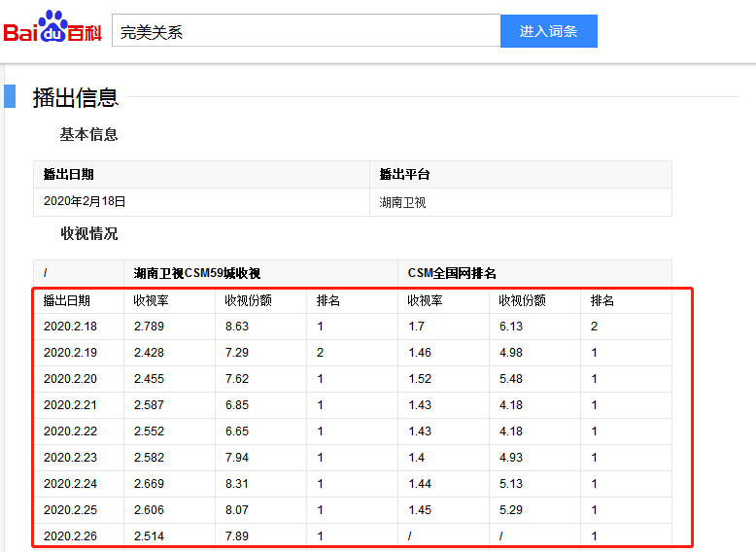Click the CSM全国网排名 column group header
756x552 pixels.
(534, 273)
